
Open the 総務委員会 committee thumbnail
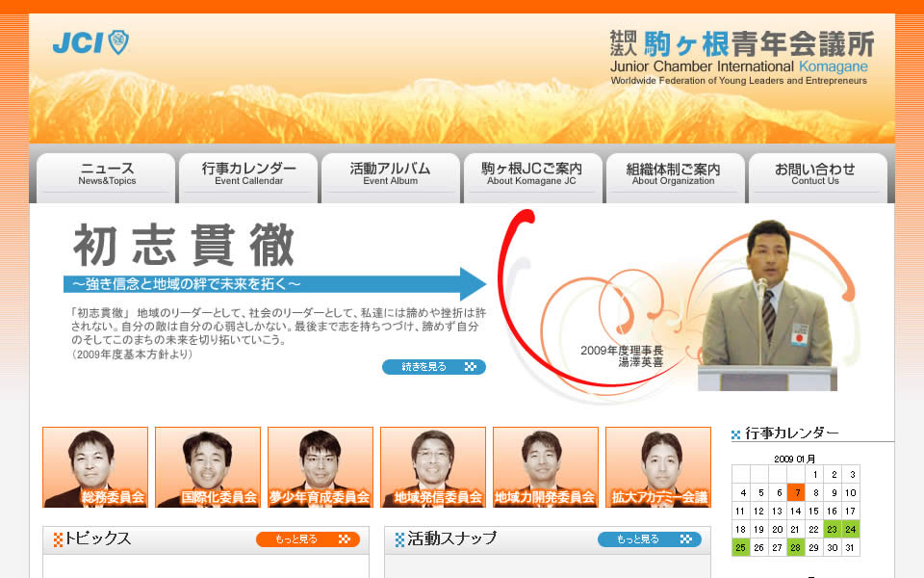click(x=95, y=467)
